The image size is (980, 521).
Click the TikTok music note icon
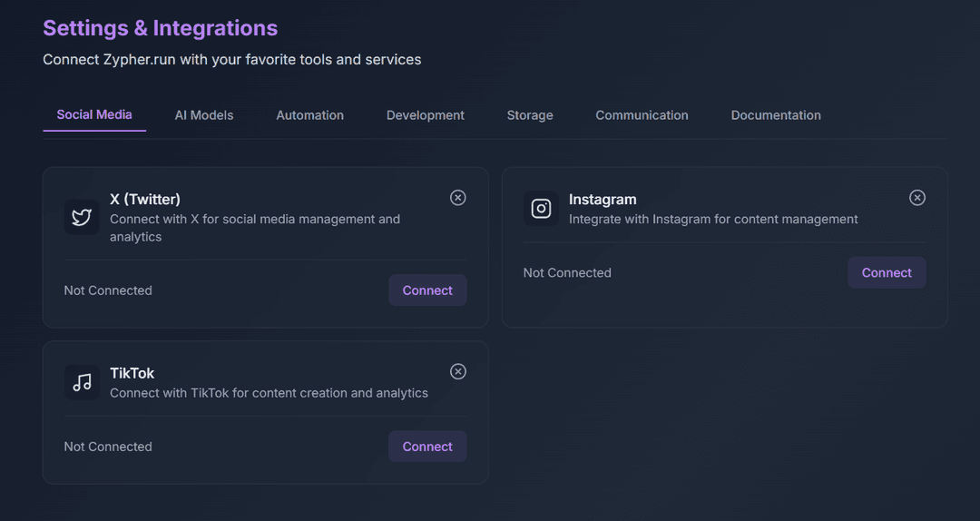click(x=82, y=382)
